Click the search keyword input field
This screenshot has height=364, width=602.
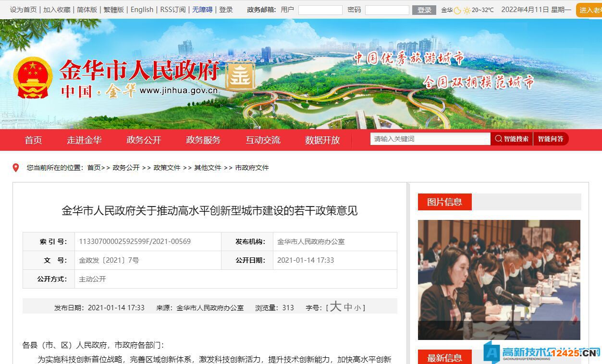[x=430, y=139]
